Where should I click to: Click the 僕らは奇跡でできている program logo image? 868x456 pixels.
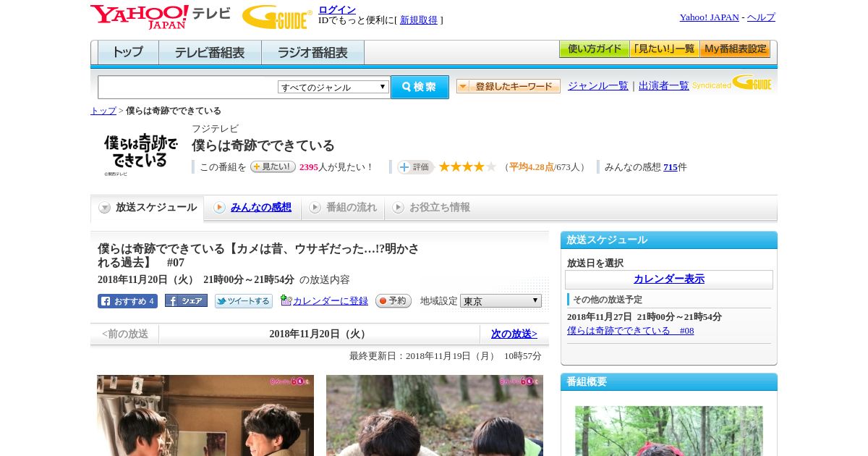(x=141, y=153)
